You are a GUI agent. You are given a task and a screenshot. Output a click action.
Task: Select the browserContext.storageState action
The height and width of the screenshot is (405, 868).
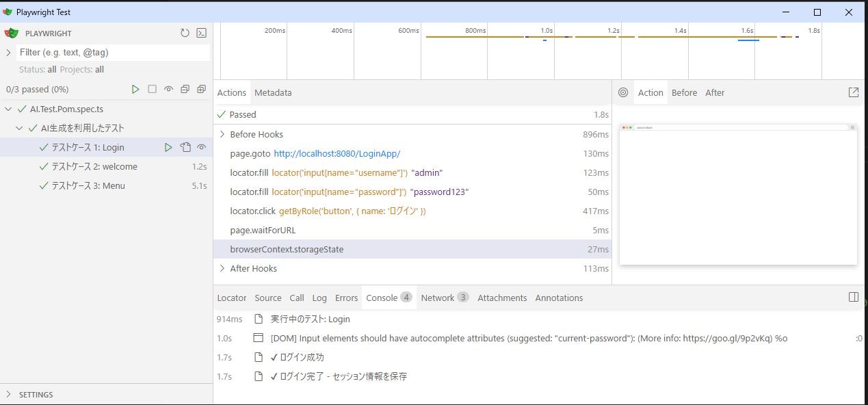pyautogui.click(x=412, y=249)
